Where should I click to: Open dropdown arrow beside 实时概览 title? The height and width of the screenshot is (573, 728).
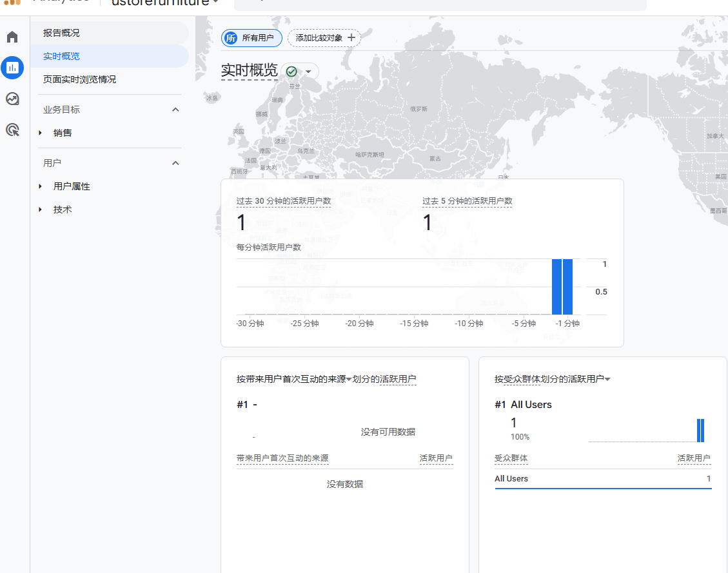[x=308, y=72]
